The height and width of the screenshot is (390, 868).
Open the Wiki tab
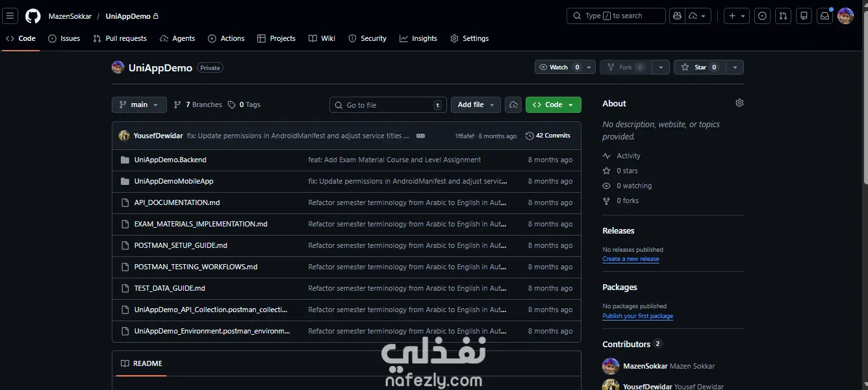(322, 38)
